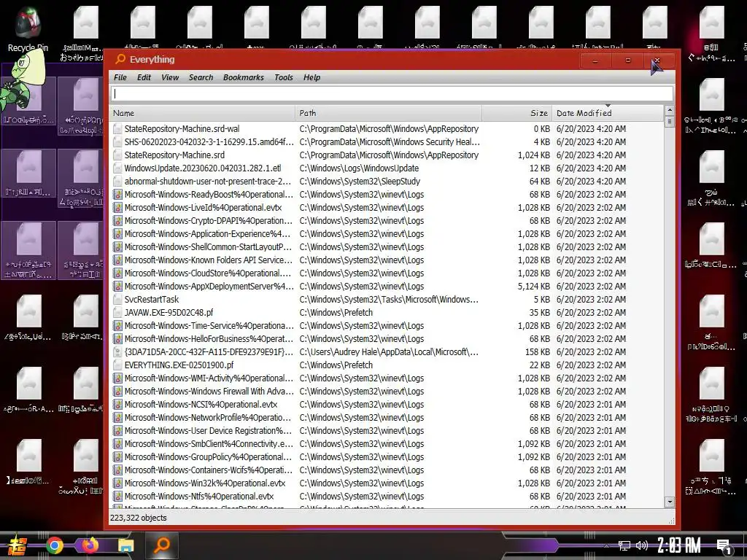Select evtx icon of Known Folders API Service row
Screen dimensions: 747x560
pos(117,260)
